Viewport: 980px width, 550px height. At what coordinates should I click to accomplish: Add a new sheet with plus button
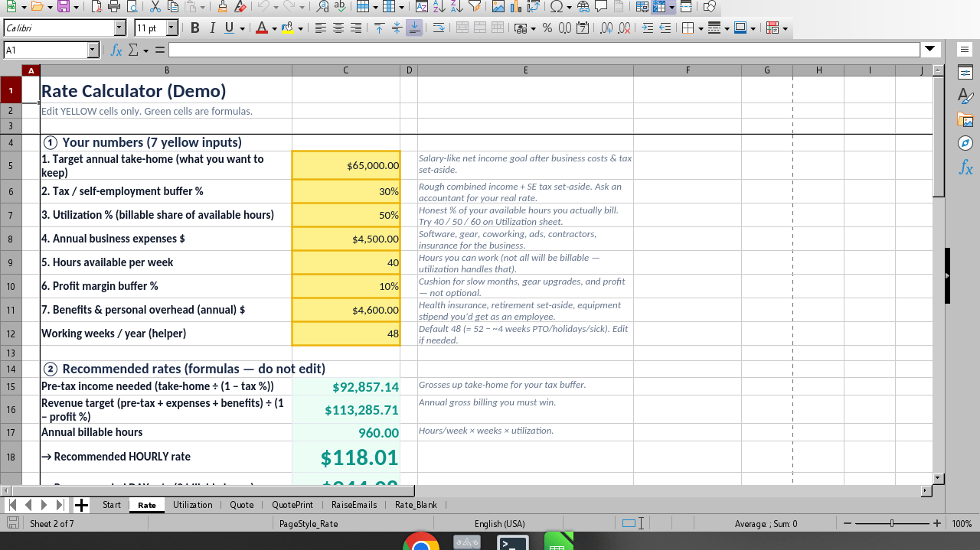[81, 505]
